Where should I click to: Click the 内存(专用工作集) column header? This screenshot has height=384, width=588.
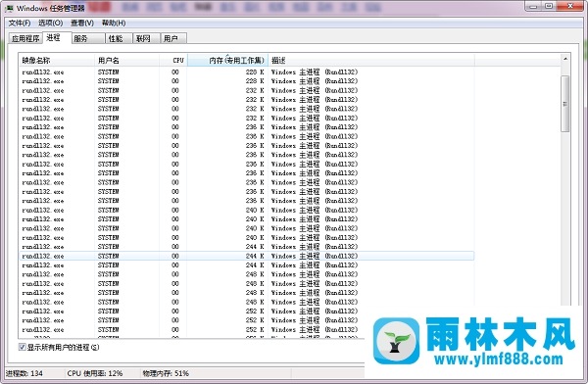point(227,61)
